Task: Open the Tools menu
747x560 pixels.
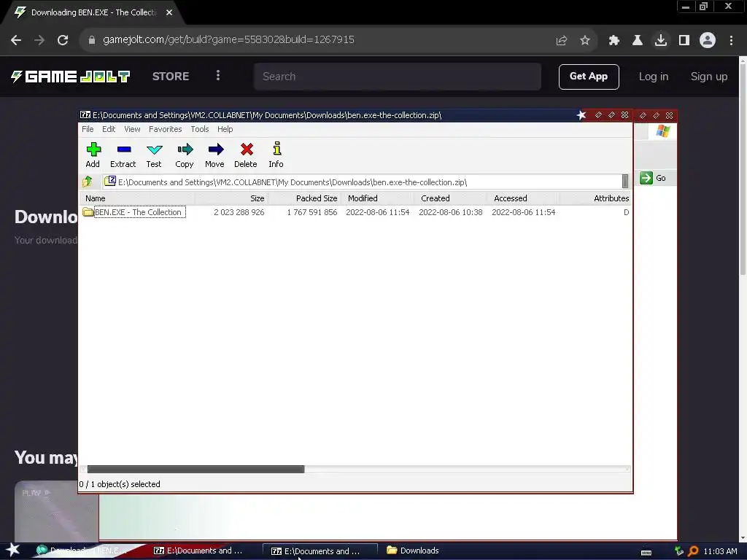Action: click(x=200, y=129)
